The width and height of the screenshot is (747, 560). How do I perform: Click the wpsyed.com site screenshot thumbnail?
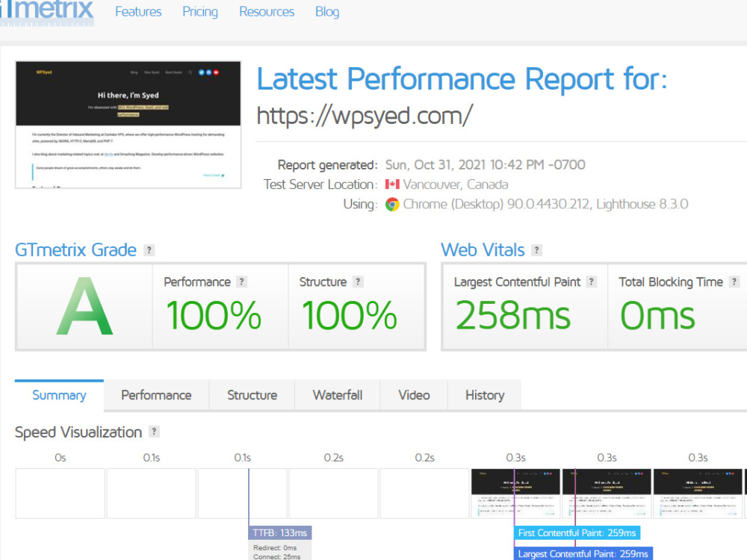(128, 125)
